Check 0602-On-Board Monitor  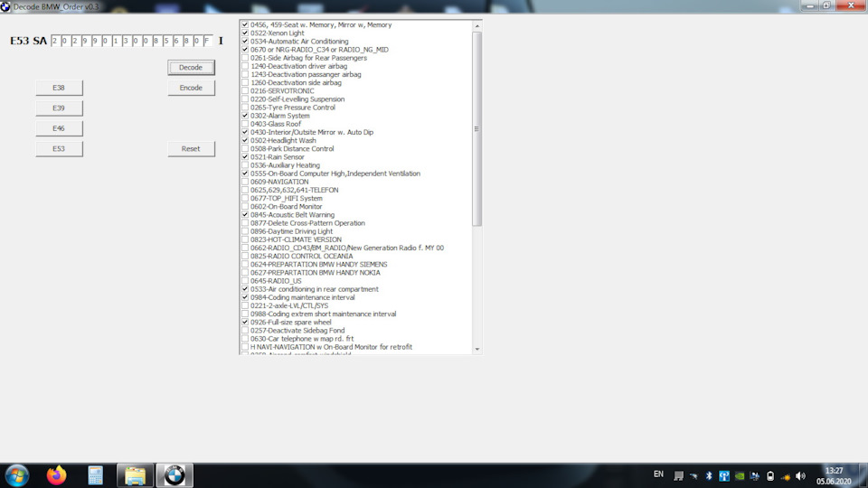[245, 206]
